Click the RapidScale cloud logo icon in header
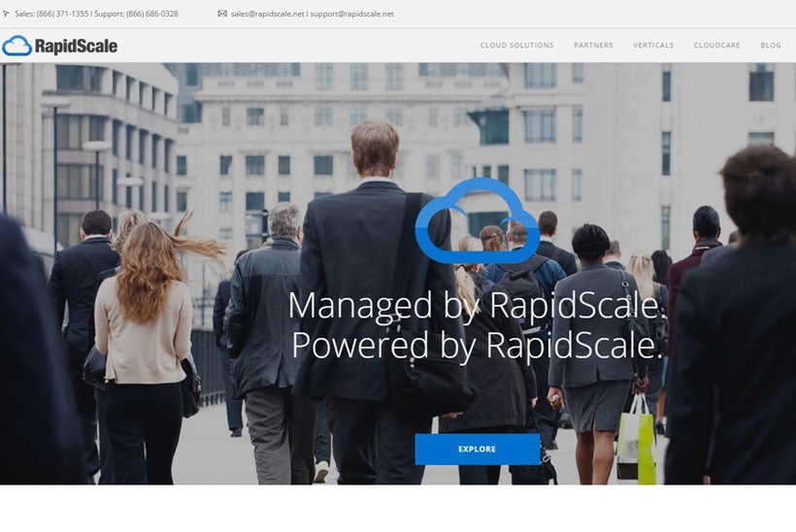796x532 pixels. (x=17, y=46)
